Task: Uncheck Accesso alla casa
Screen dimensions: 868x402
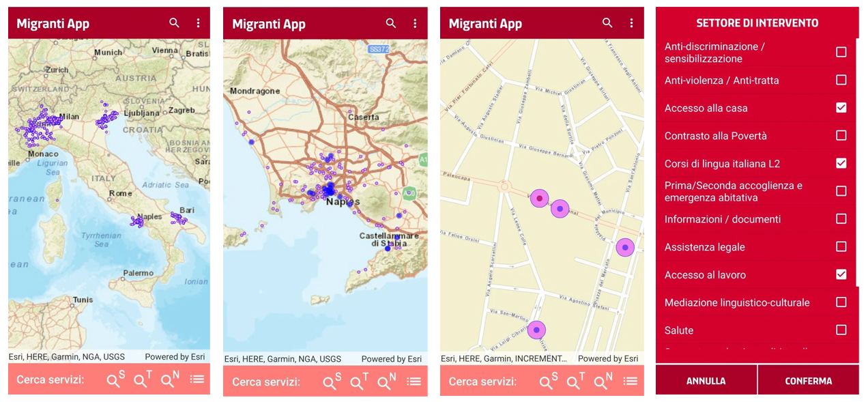Action: click(x=841, y=108)
